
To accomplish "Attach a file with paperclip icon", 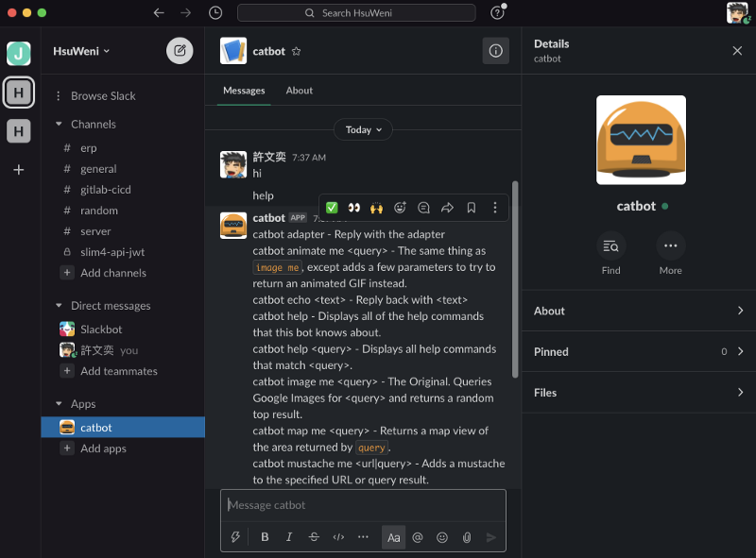I will [x=467, y=537].
